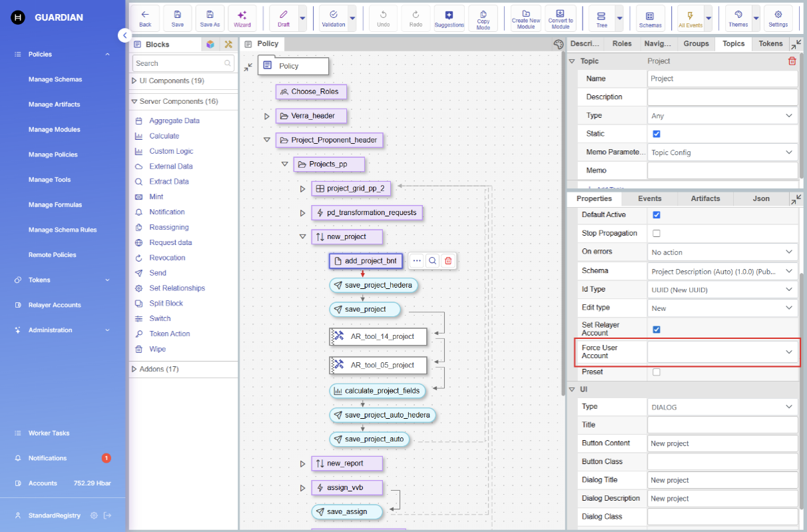Delete the Project topic using red trash icon
807x532 pixels.
pos(792,61)
